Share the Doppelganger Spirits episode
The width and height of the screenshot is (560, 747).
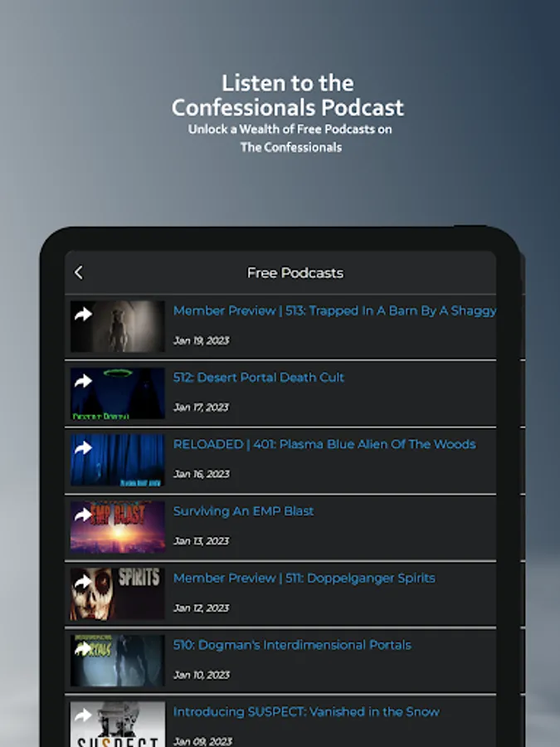[x=83, y=581]
